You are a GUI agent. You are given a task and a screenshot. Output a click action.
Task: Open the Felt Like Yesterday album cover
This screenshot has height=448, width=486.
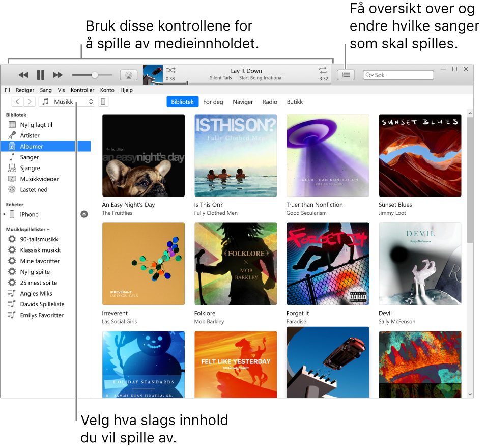coord(236,365)
